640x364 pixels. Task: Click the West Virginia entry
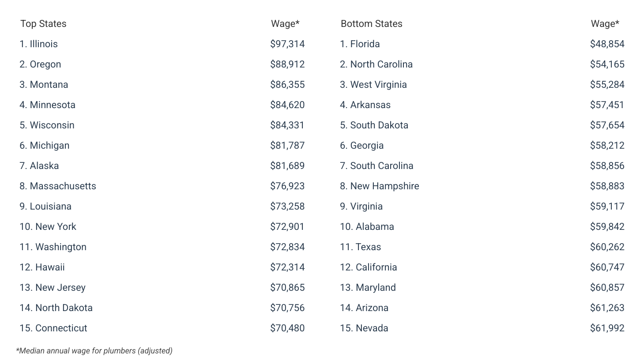click(x=373, y=85)
